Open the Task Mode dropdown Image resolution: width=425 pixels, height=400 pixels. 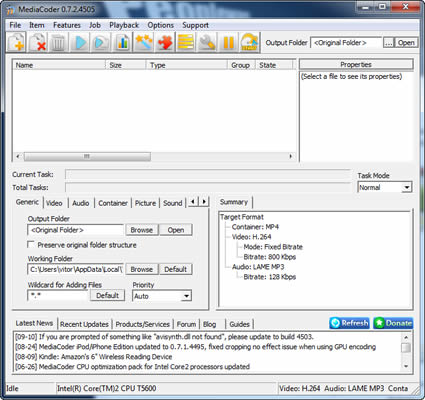tap(406, 187)
